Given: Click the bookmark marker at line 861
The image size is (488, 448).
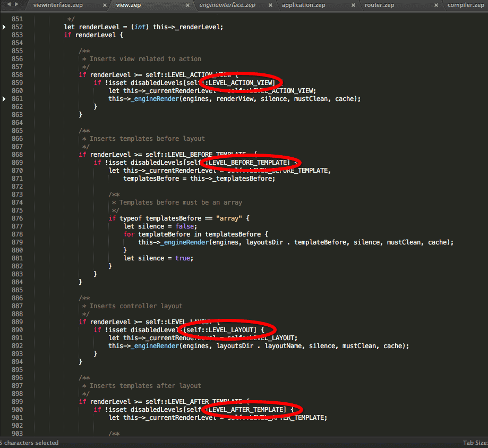Looking at the screenshot, I should click(4, 99).
